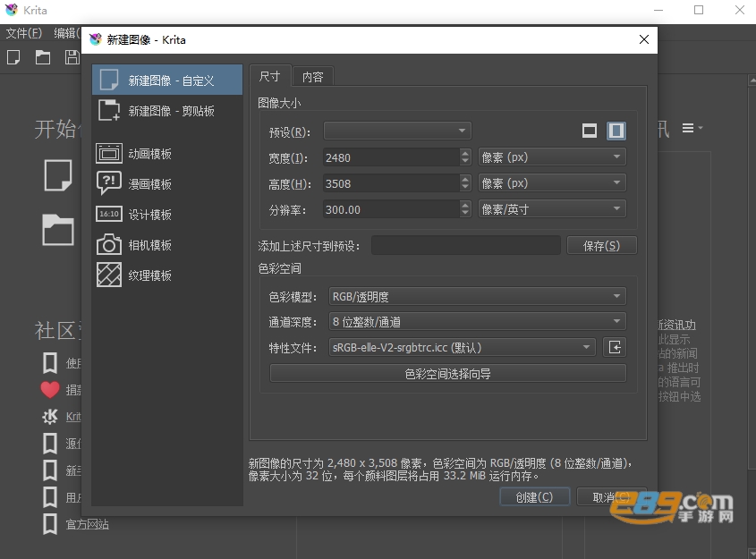This screenshot has height=559, width=756.
Task: Open the height unit 像素 (px) dropdown
Action: click(552, 183)
